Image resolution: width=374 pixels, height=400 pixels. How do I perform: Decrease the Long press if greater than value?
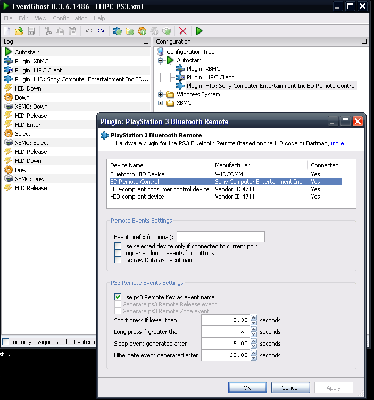pyautogui.click(x=254, y=335)
